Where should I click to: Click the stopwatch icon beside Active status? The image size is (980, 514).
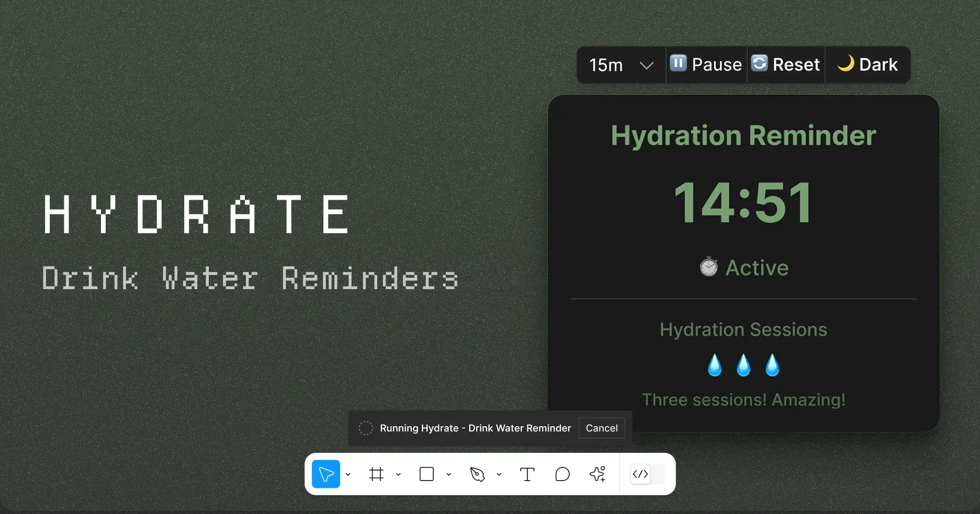coord(708,267)
